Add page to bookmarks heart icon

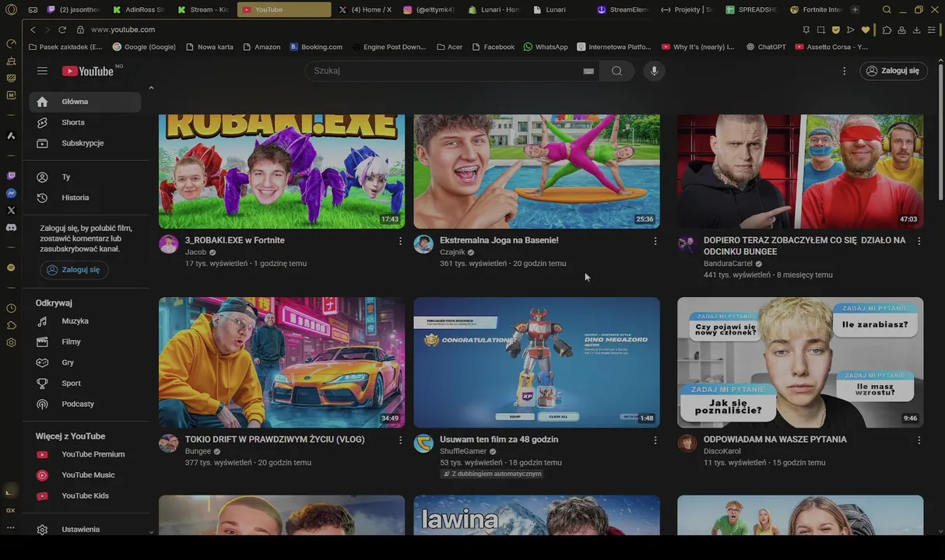click(x=865, y=30)
